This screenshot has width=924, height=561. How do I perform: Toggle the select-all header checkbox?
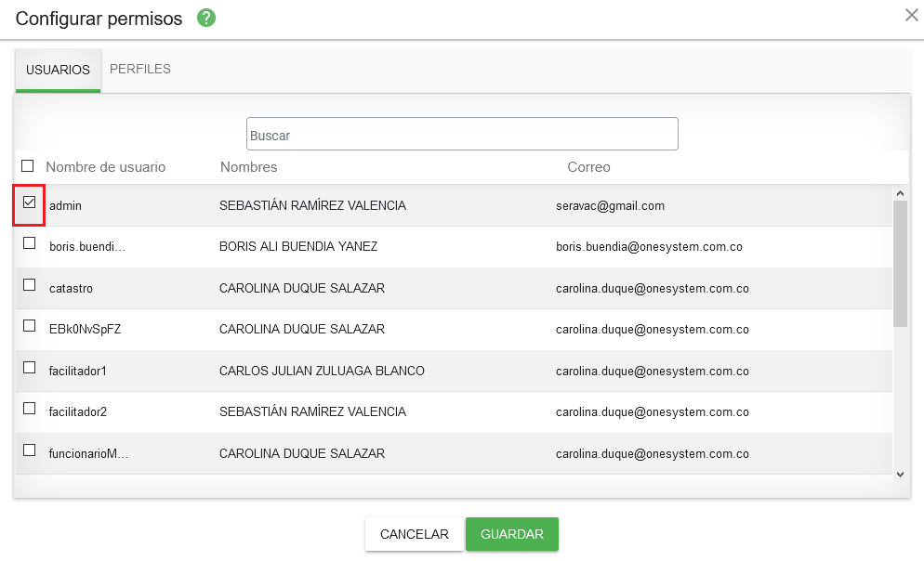tap(28, 166)
